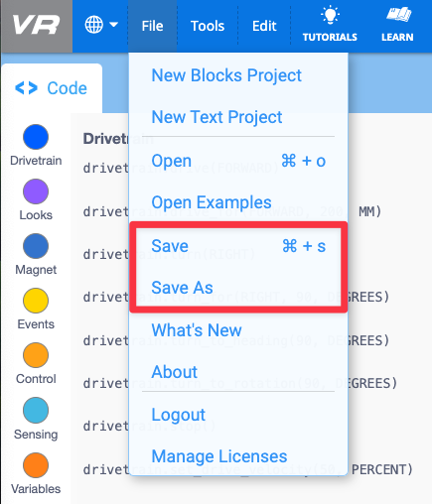The width and height of the screenshot is (432, 504).
Task: Click the VR logo icon
Action: pyautogui.click(x=36, y=25)
